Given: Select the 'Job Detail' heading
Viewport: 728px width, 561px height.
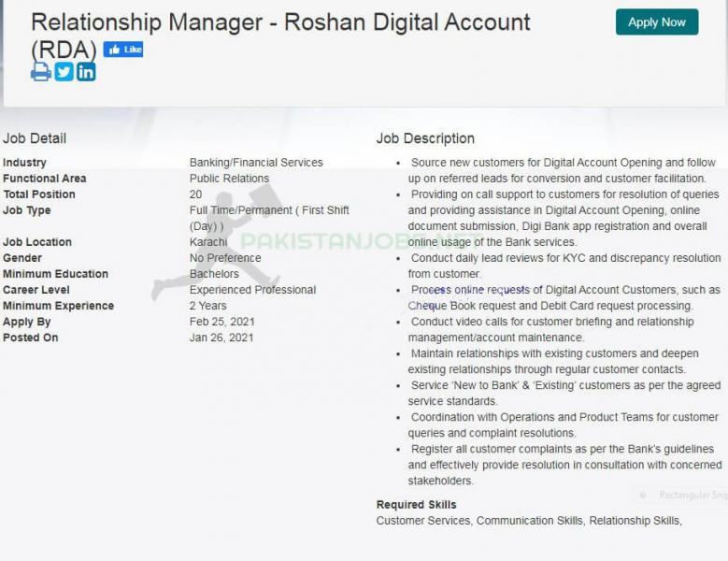Looking at the screenshot, I should [35, 138].
